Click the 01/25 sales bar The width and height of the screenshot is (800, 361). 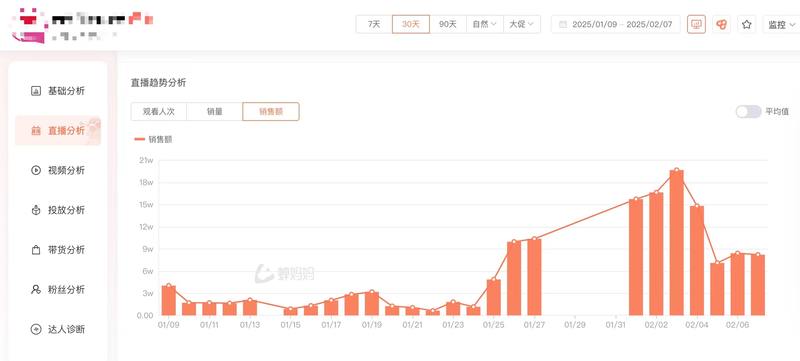pyautogui.click(x=493, y=297)
